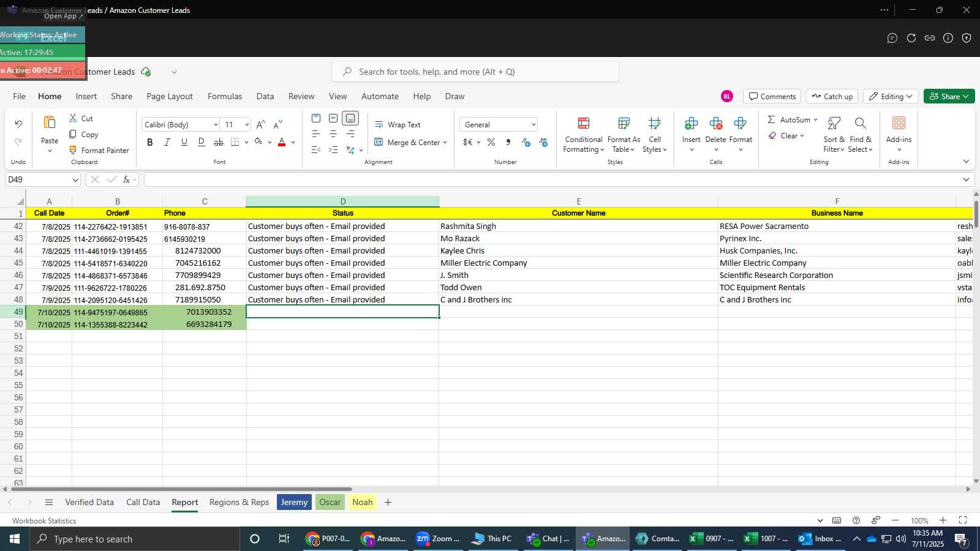
Task: Open the Data ribbon tab
Action: (x=265, y=96)
